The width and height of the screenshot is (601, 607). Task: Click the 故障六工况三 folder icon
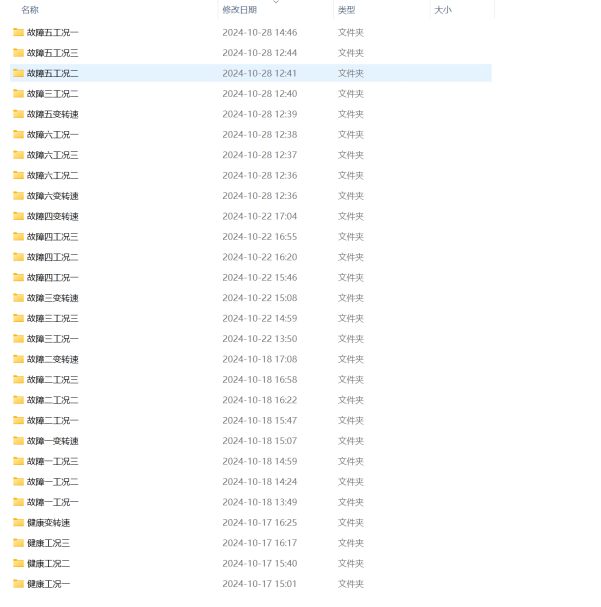coord(18,155)
